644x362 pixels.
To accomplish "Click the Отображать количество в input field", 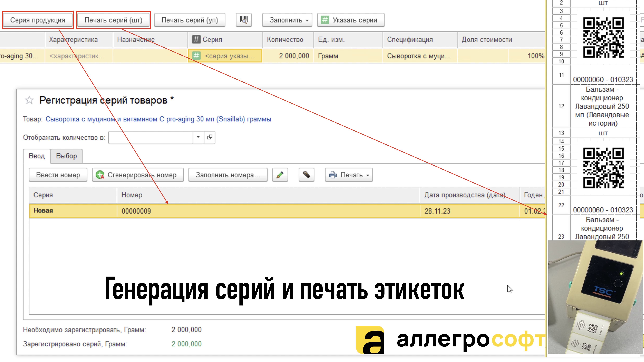I will tap(151, 137).
